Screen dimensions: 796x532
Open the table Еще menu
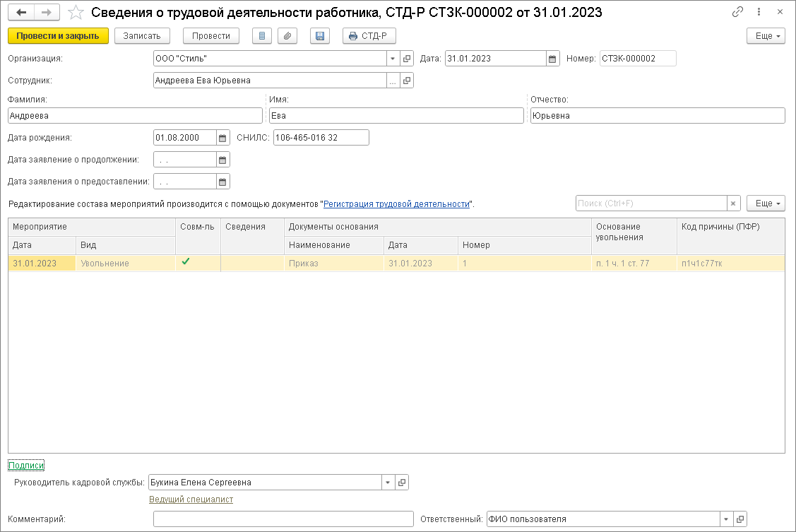(766, 203)
